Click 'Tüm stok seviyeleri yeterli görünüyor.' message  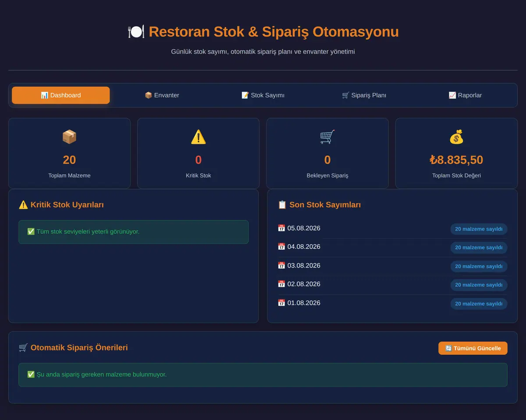[x=88, y=231]
